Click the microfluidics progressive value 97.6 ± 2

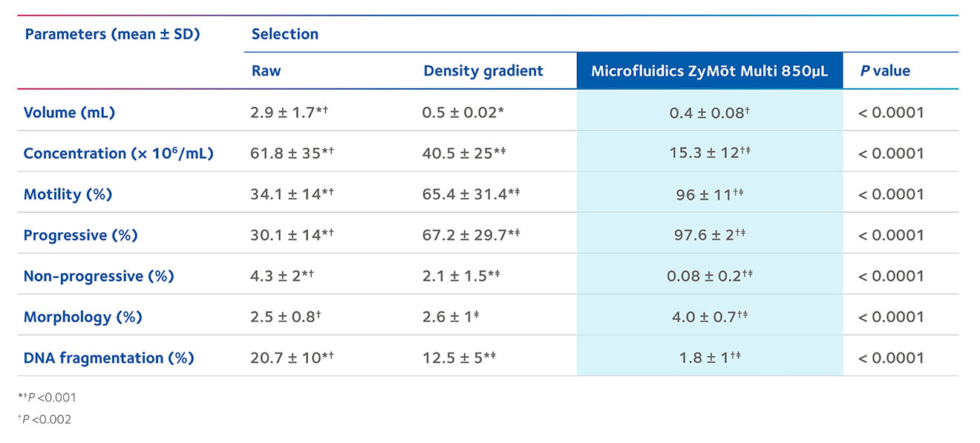pyautogui.click(x=710, y=235)
